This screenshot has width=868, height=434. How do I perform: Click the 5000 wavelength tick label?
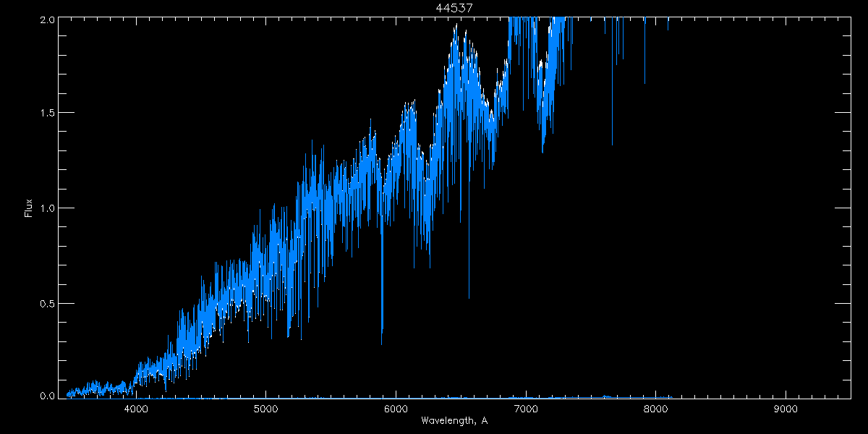(266, 409)
